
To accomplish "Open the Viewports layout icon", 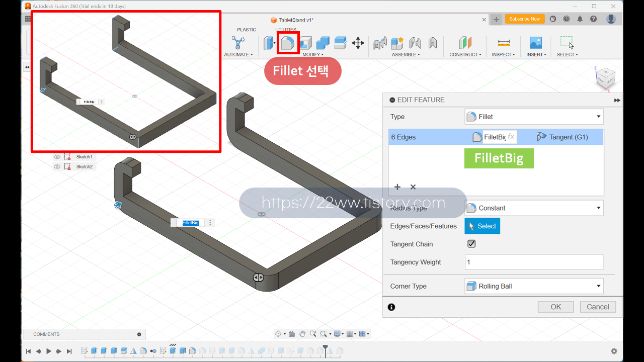I will coord(362,334).
